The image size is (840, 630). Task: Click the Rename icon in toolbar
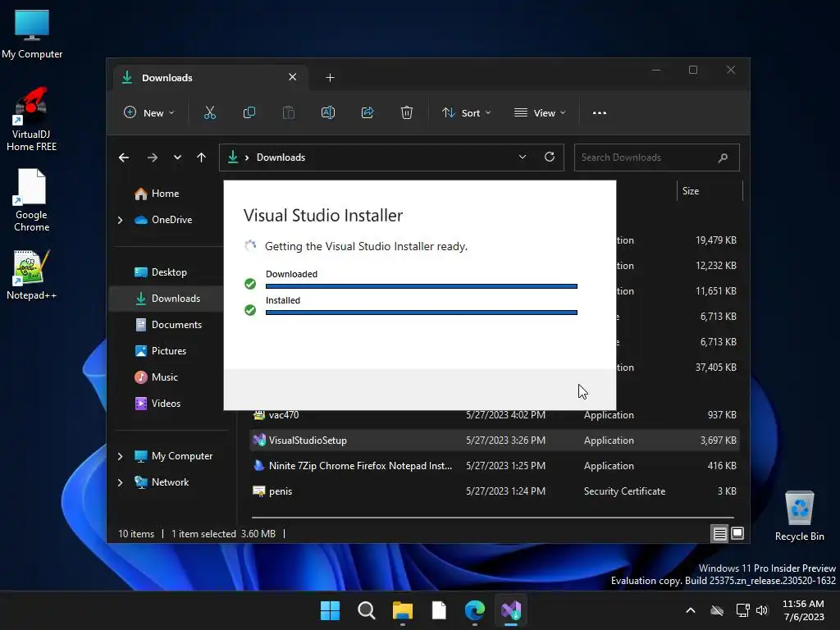coord(328,112)
